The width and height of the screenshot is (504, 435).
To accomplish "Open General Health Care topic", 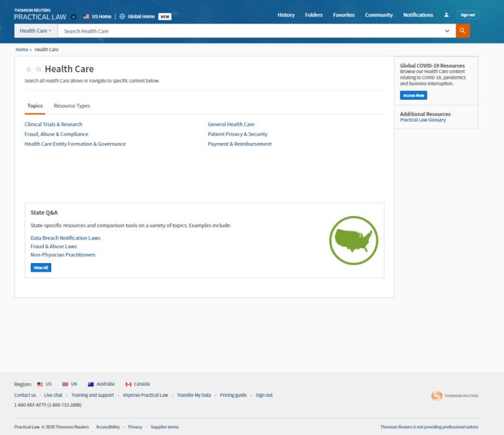I will (x=231, y=124).
